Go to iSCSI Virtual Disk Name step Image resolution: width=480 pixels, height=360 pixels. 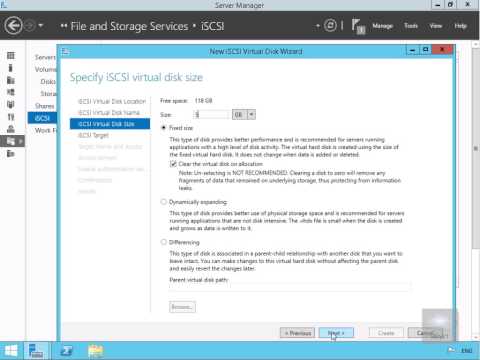pos(109,113)
